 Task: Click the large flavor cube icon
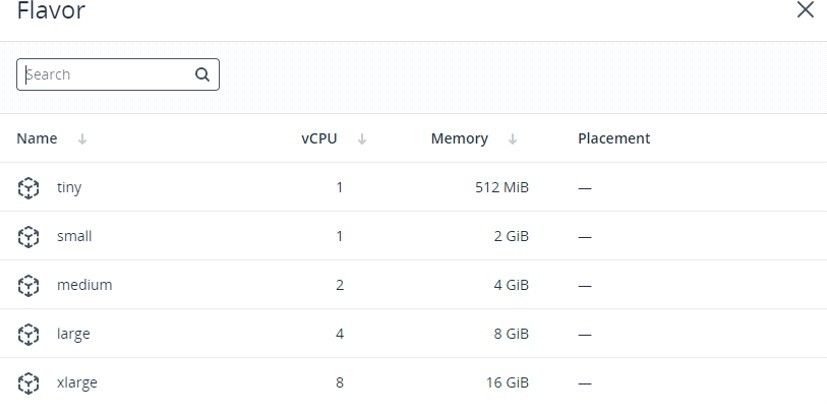click(28, 334)
